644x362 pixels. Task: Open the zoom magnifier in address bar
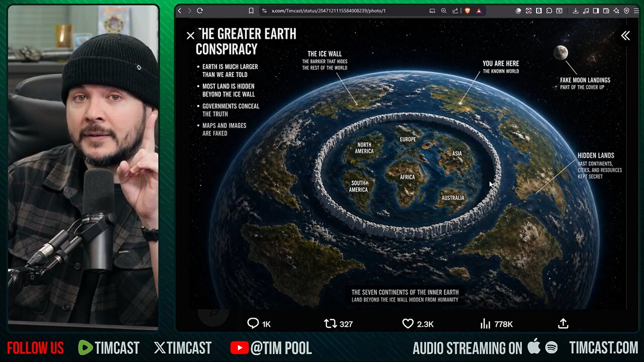tap(444, 11)
